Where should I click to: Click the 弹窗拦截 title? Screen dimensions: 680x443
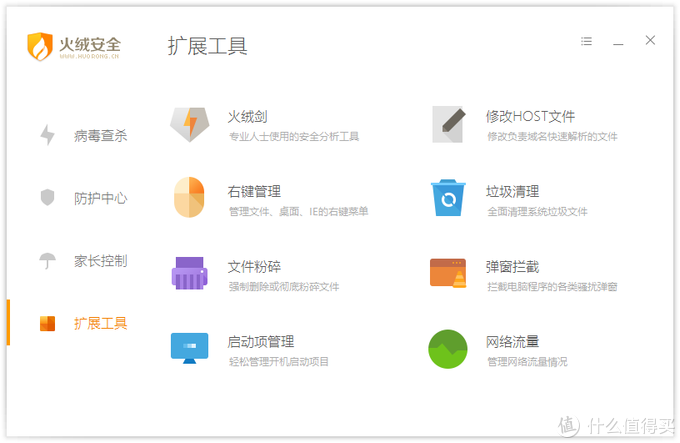(x=513, y=267)
